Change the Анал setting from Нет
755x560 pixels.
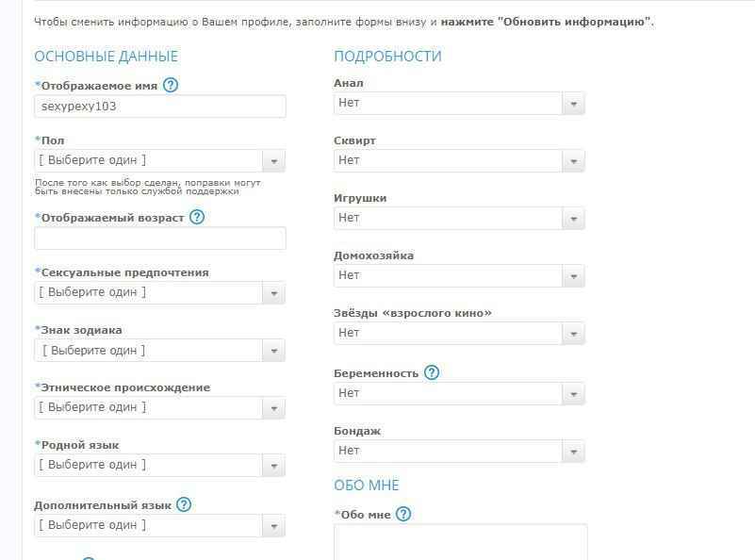[574, 104]
